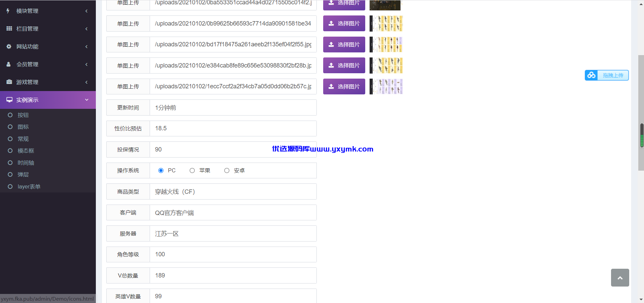Open the 模态框 submenu item

click(x=26, y=151)
